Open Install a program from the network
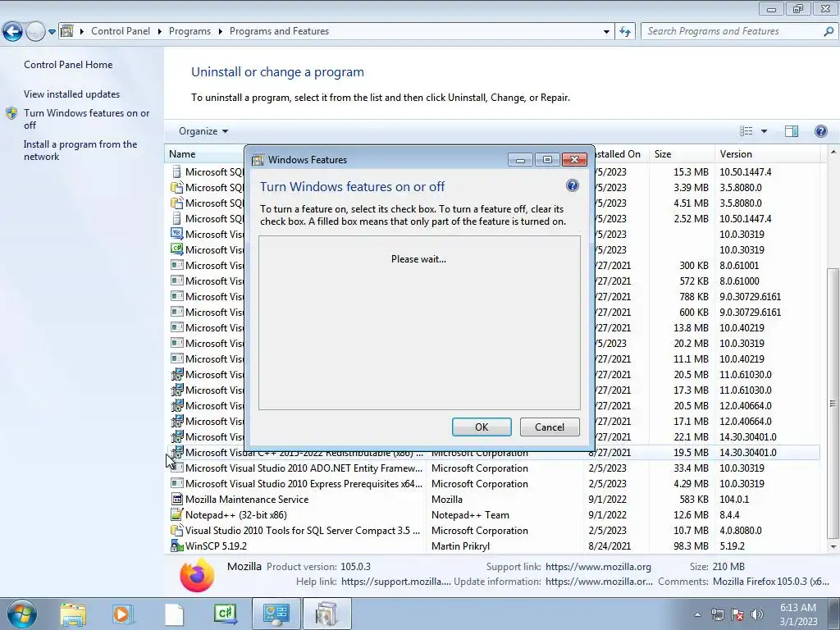Viewport: 840px width, 630px height. (80, 151)
